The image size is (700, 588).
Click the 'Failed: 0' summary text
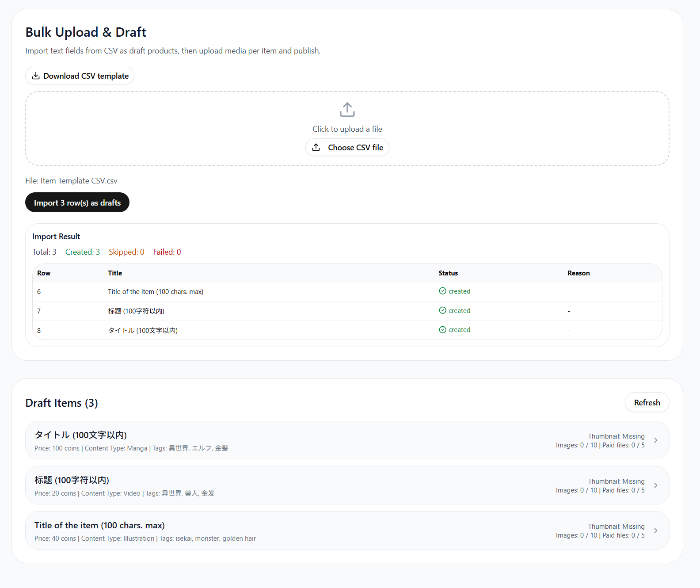coord(167,252)
